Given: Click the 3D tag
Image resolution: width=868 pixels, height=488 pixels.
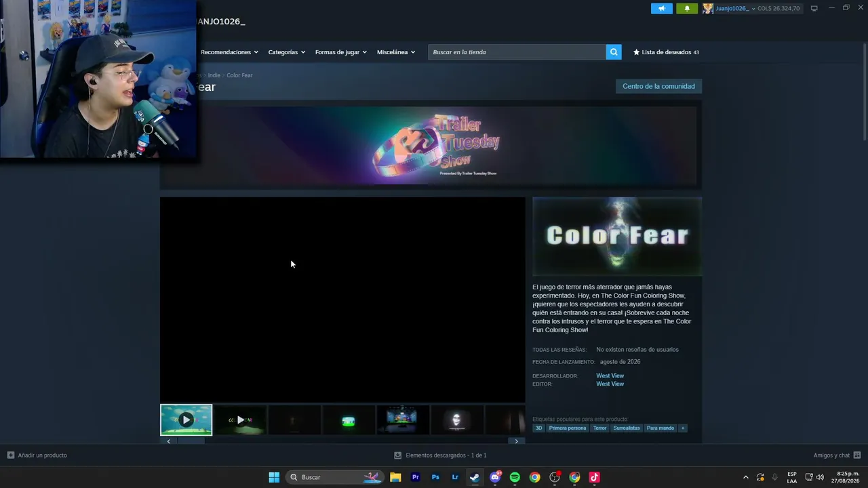Looking at the screenshot, I should [x=539, y=428].
